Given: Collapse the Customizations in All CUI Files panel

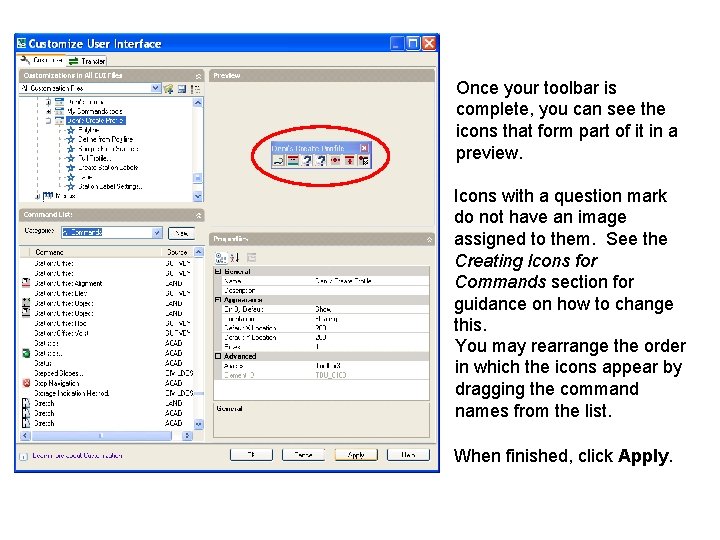Looking at the screenshot, I should click(x=198, y=76).
